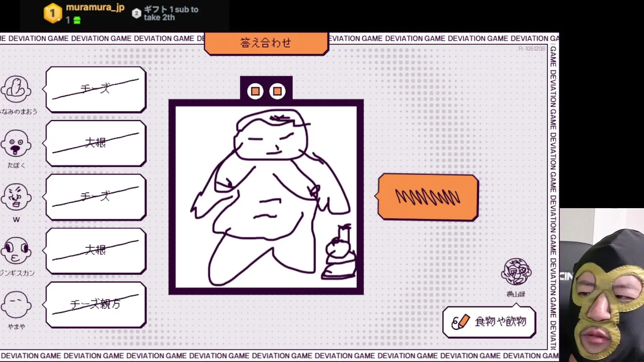The height and width of the screenshot is (362, 644).
Task: Open たぼく's crossed-out 大根 answer card
Action: pyautogui.click(x=96, y=143)
